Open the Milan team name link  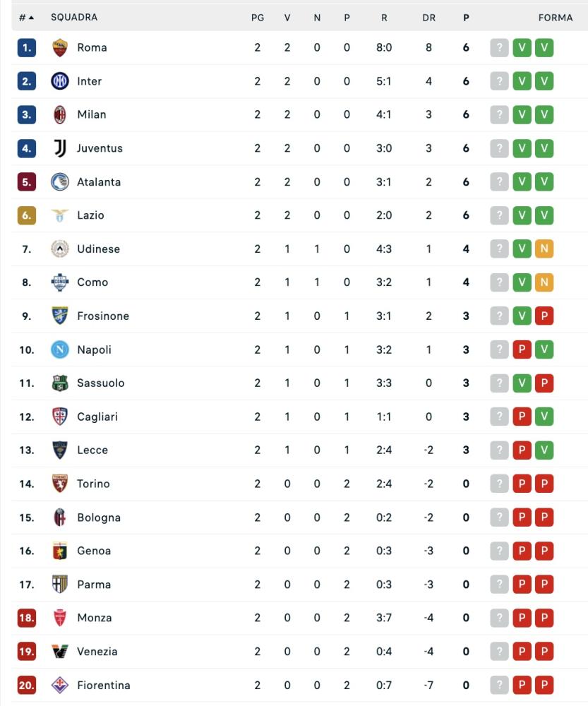tap(92, 114)
